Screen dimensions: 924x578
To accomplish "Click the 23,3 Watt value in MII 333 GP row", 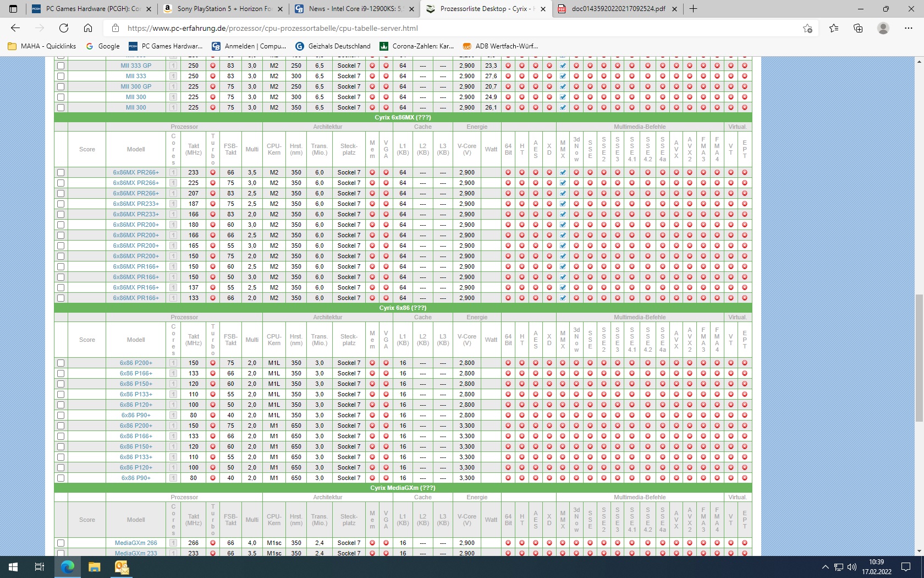I will [491, 66].
